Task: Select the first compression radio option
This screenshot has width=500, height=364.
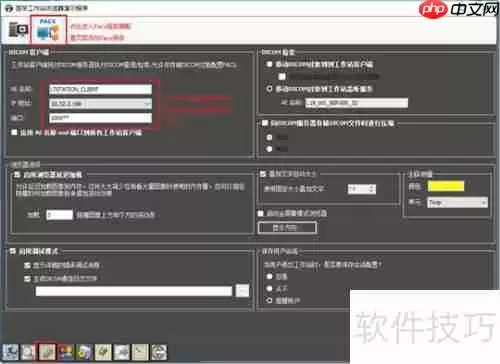Action: [x=269, y=137]
